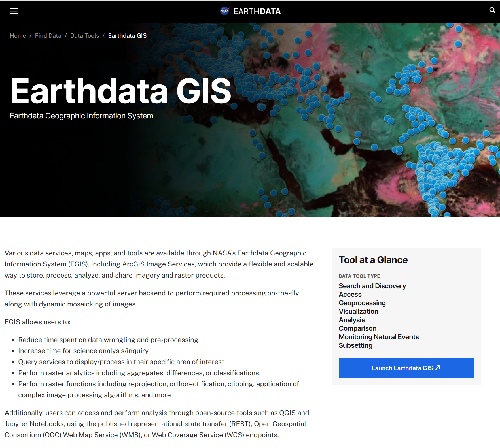
Task: Click the 'Perform raster functions' bullet
Action: [x=159, y=389]
